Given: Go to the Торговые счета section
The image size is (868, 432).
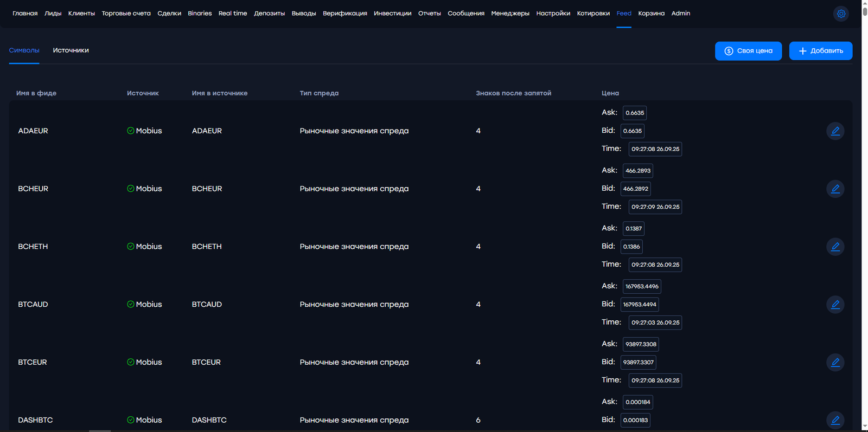Looking at the screenshot, I should click(126, 14).
